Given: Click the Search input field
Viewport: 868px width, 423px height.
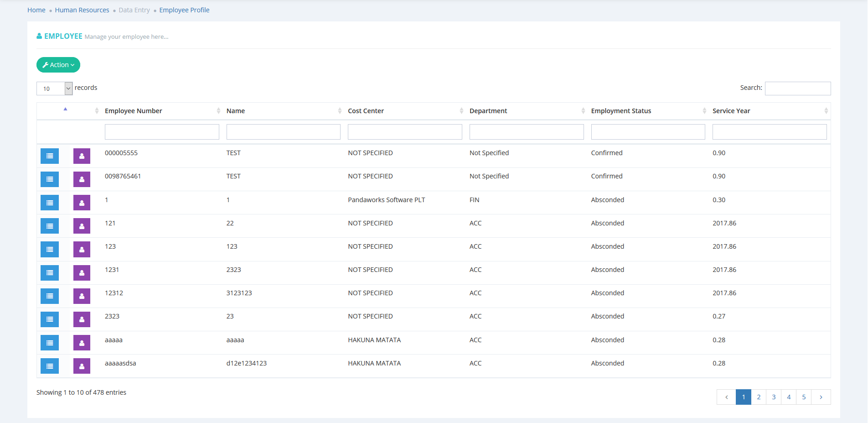Looking at the screenshot, I should (x=797, y=89).
